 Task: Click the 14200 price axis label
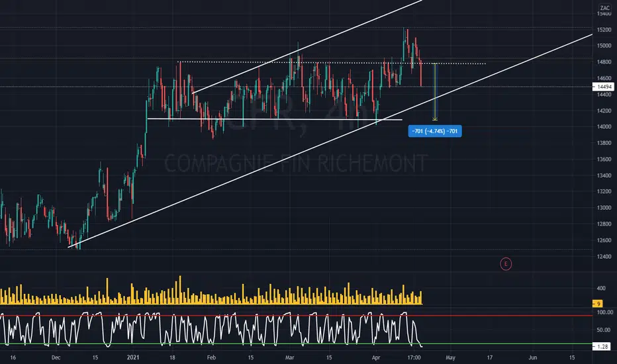click(604, 111)
